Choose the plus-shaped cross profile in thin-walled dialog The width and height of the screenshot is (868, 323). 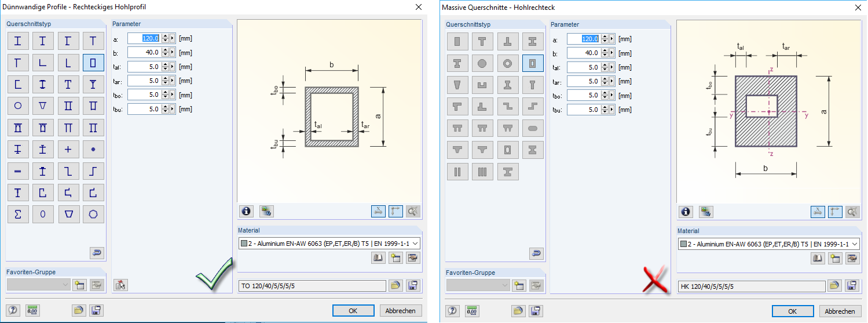68,149
